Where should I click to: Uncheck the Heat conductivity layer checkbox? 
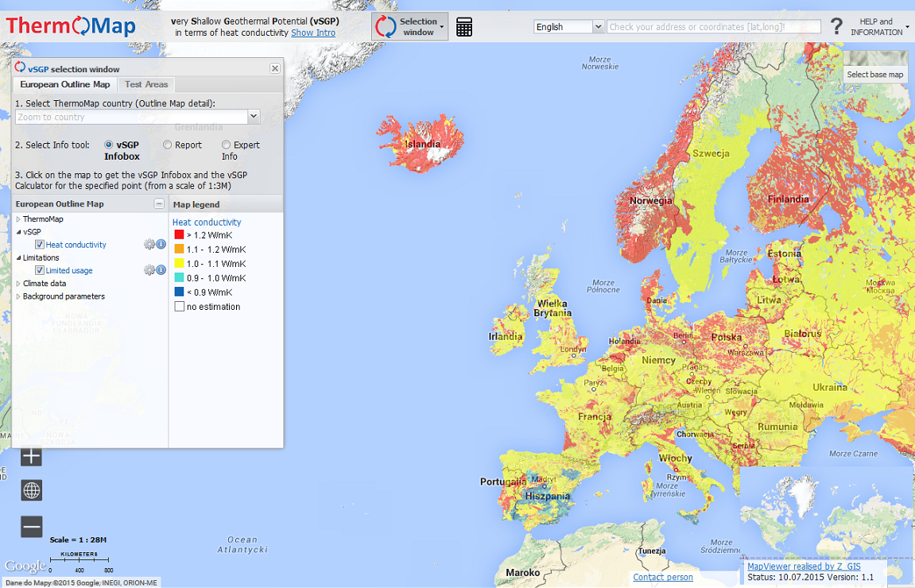tap(39, 245)
